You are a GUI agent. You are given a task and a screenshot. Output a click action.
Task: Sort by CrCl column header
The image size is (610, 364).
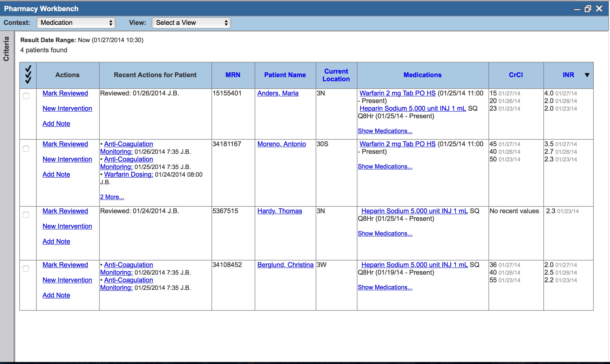[x=516, y=75]
